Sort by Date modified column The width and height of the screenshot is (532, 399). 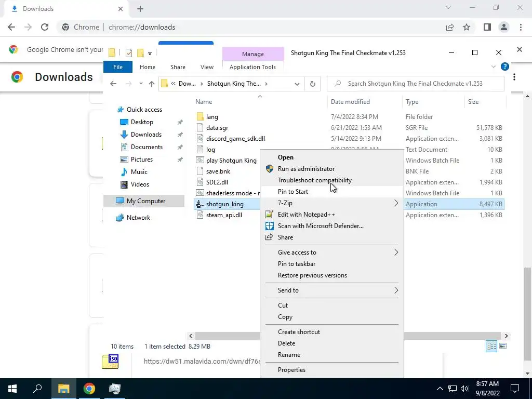click(366, 102)
